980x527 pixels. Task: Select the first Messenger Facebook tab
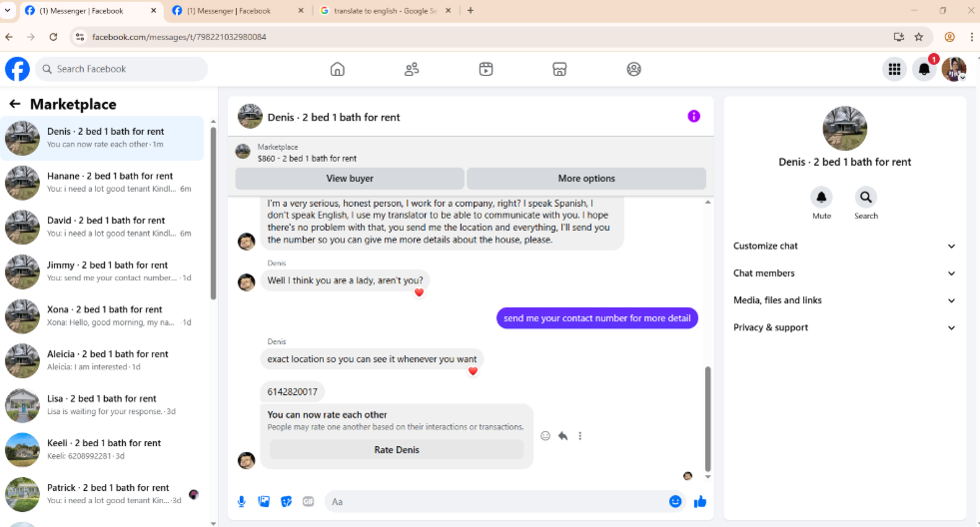coord(91,11)
